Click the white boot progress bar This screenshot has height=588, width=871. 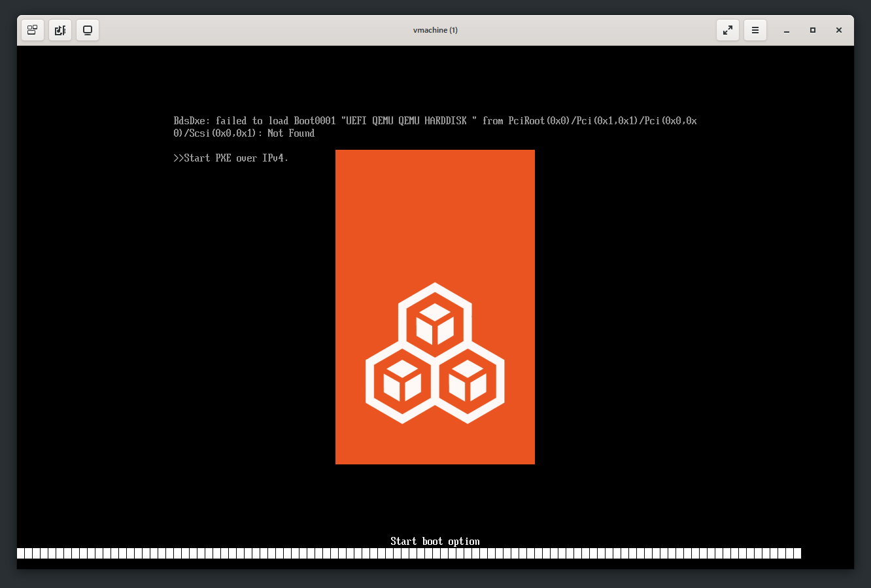click(x=409, y=553)
